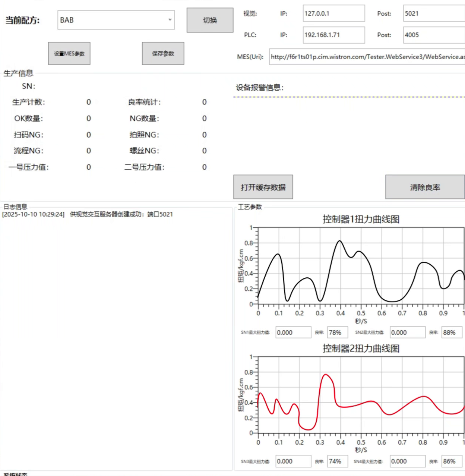
Task: Select the SN2 良率 box showing 88%
Action: (x=451, y=332)
